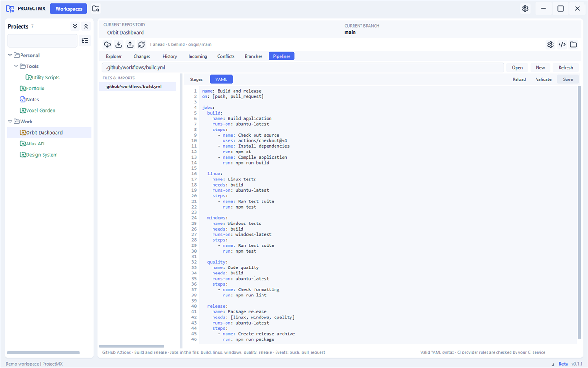
Task: Select the Pipelines tab
Action: click(282, 56)
